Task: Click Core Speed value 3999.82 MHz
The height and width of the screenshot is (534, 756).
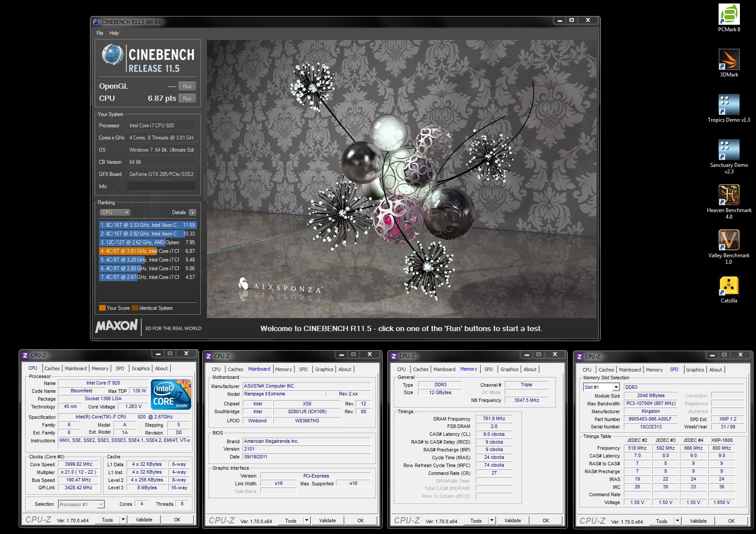Action: [79, 464]
